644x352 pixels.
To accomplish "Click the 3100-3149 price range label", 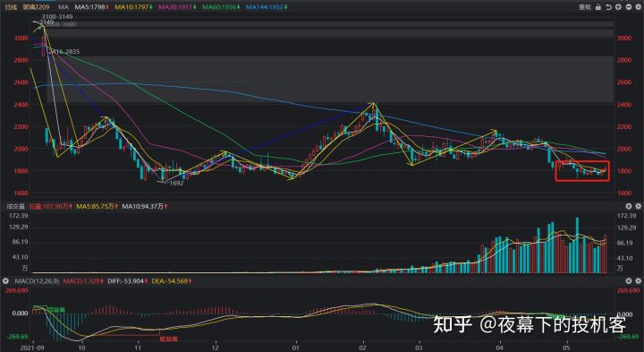I will (x=57, y=17).
